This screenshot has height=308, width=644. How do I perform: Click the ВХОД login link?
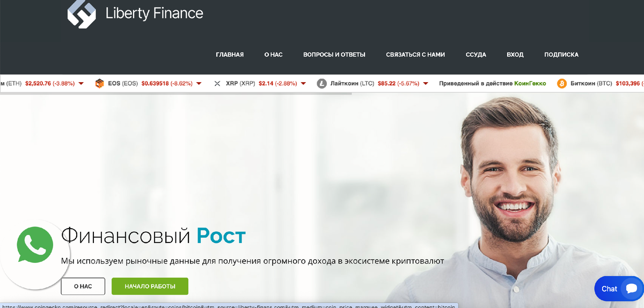[x=515, y=55]
